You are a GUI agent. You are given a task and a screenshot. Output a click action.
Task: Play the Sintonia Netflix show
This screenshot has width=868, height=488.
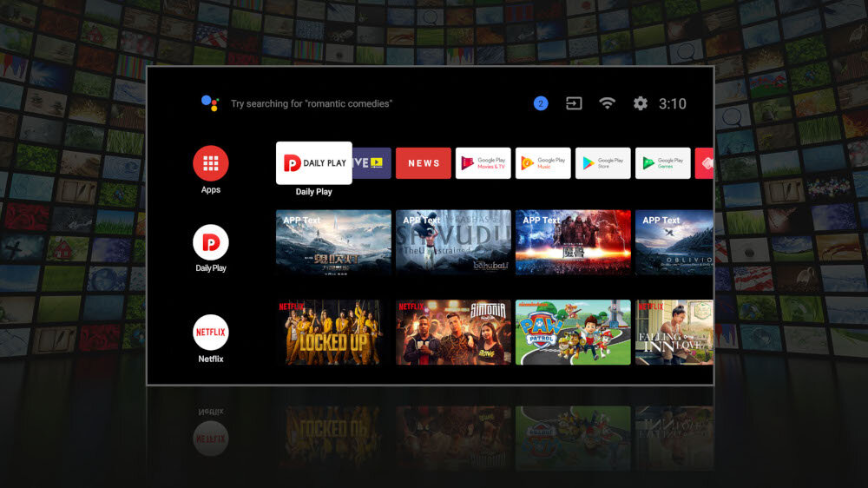(x=453, y=333)
